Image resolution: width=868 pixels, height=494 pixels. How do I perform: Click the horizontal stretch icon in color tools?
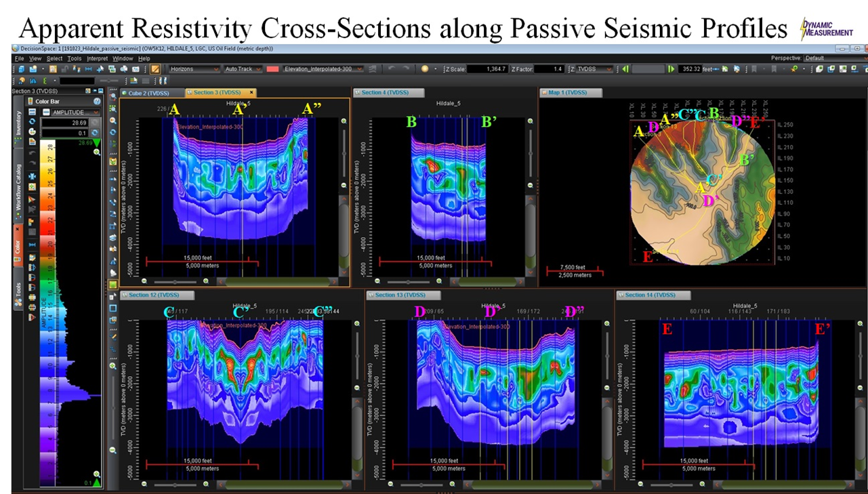click(x=32, y=245)
